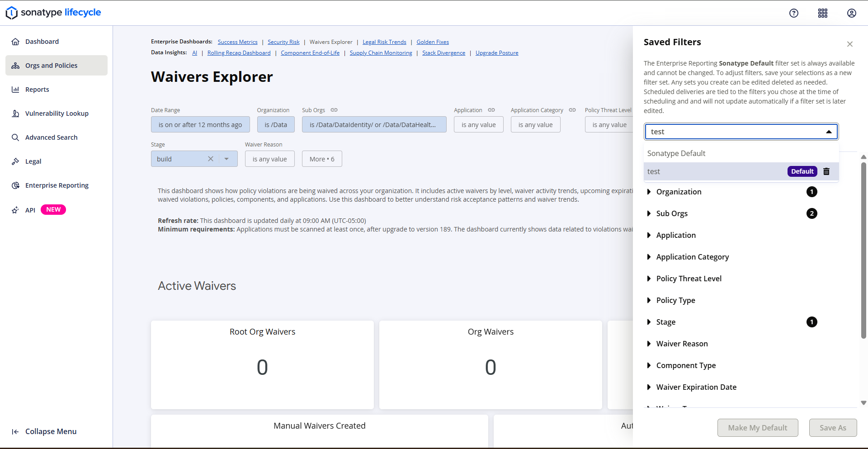
Task: Click the Collapse Menu arrow icon
Action: tap(15, 432)
